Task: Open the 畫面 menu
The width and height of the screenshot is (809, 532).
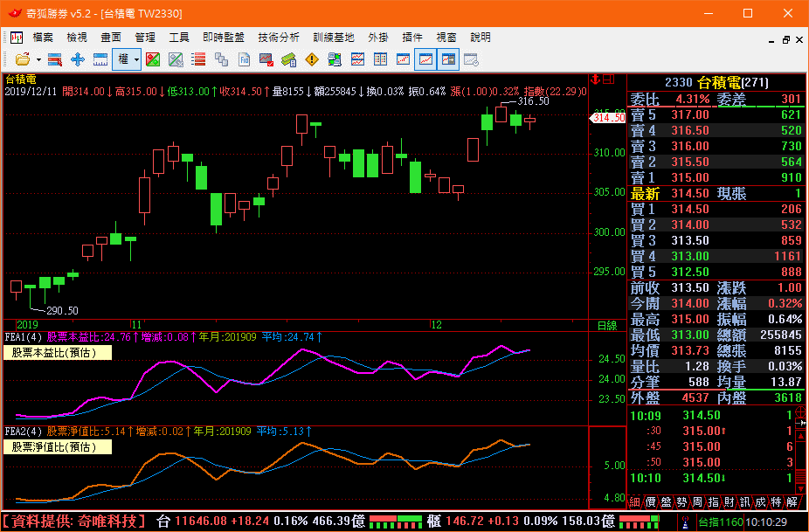Action: [x=111, y=38]
